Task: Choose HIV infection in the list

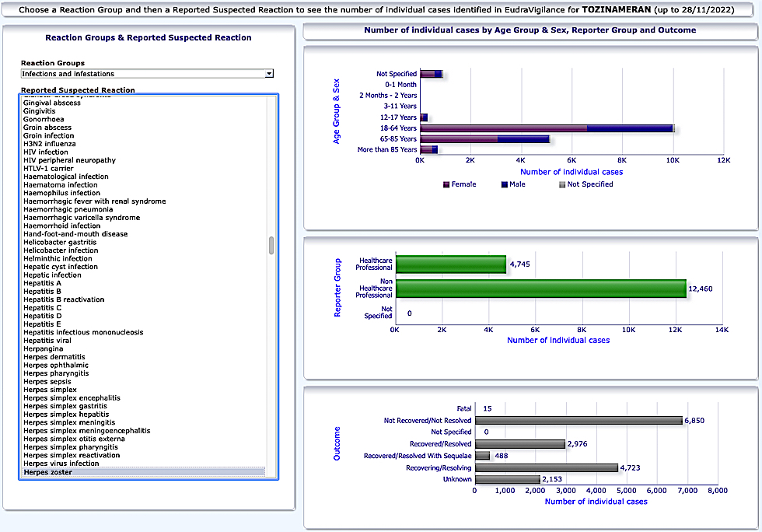Action: [46, 152]
